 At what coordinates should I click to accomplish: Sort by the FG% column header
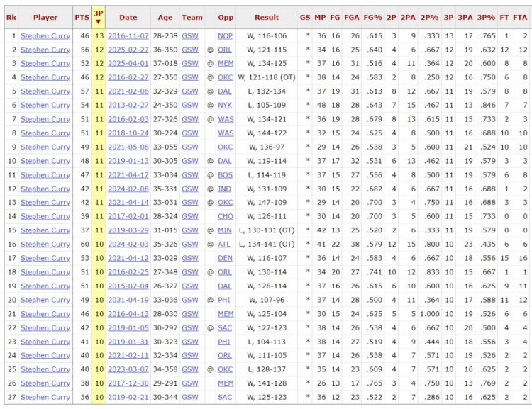click(x=373, y=17)
